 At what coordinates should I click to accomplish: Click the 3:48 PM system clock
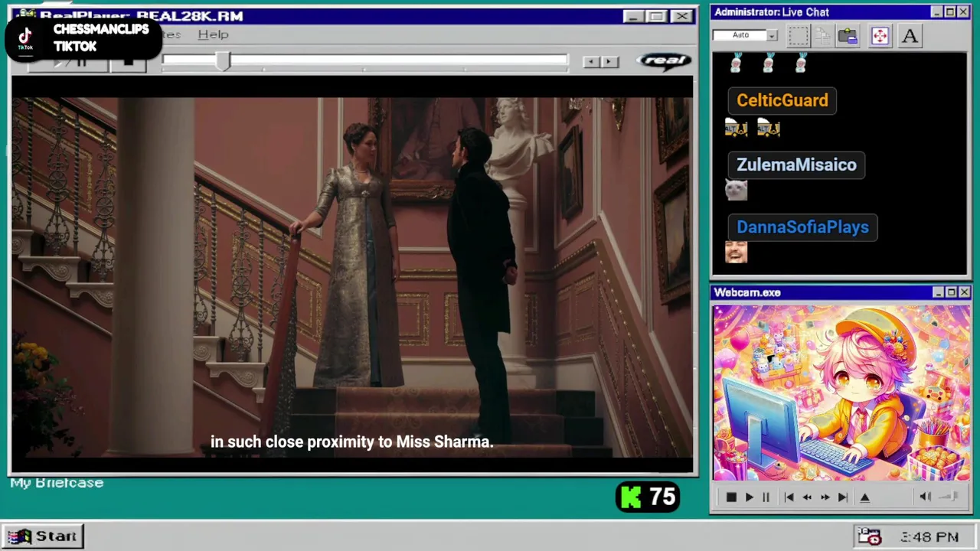click(x=929, y=537)
